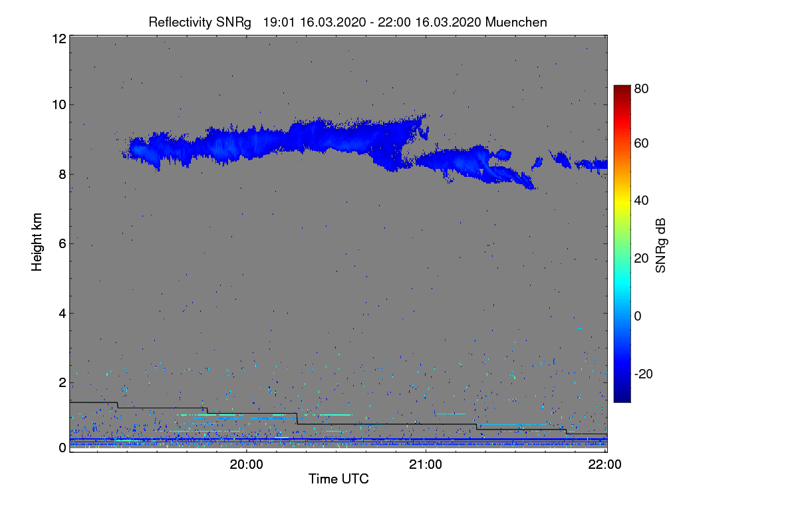The height and width of the screenshot is (532, 798).
Task: Click the '21:00' time axis label
Action: coord(426,465)
